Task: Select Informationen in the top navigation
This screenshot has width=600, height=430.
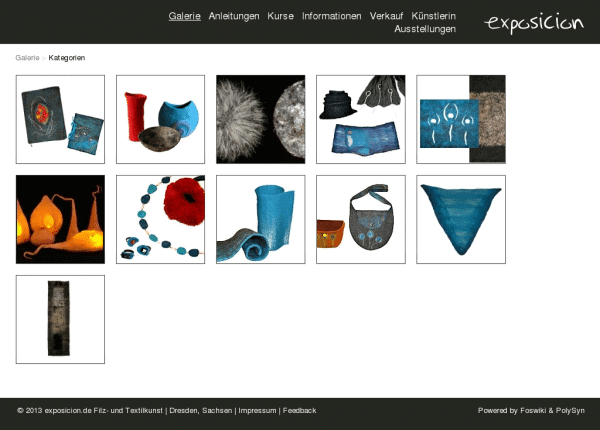Action: [331, 16]
